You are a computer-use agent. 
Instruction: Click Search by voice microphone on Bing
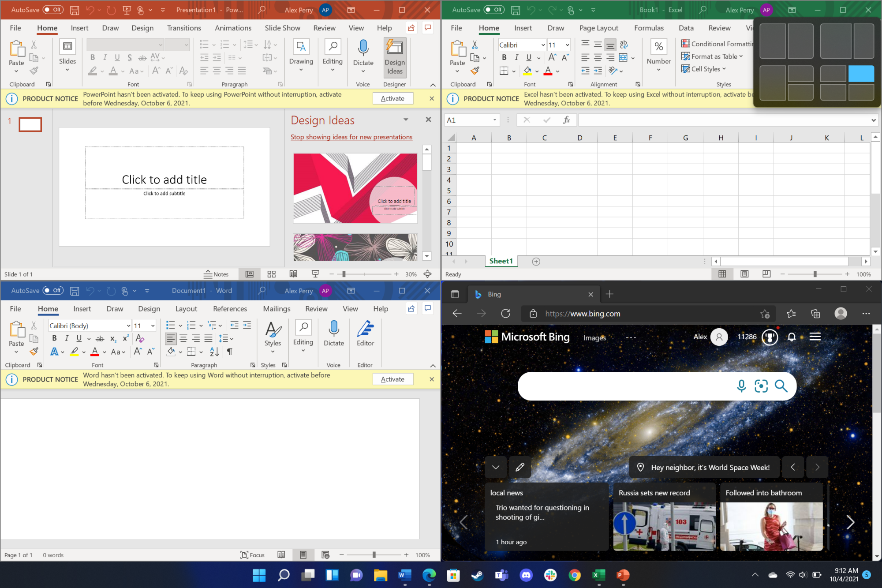[x=741, y=386]
